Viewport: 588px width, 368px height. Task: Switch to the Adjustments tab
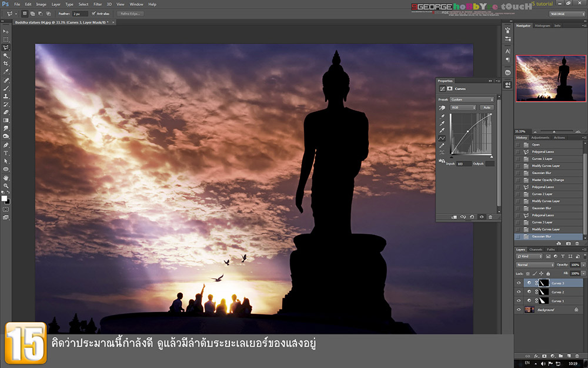coord(540,137)
